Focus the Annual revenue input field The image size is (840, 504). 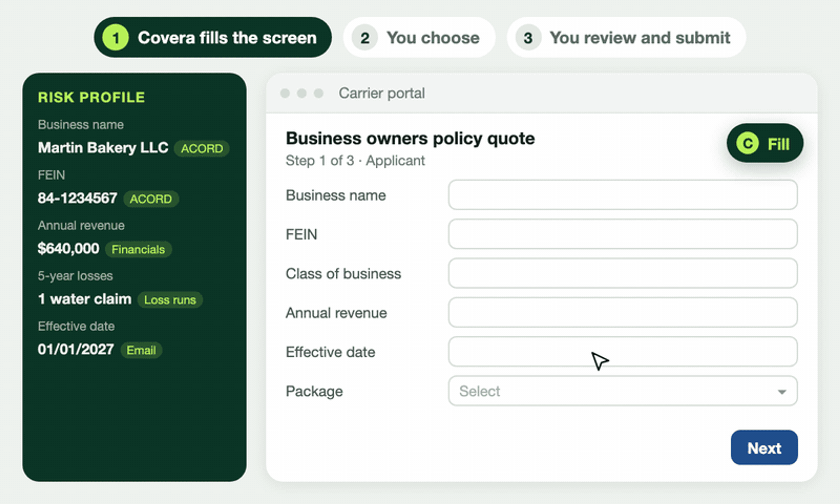pyautogui.click(x=623, y=312)
